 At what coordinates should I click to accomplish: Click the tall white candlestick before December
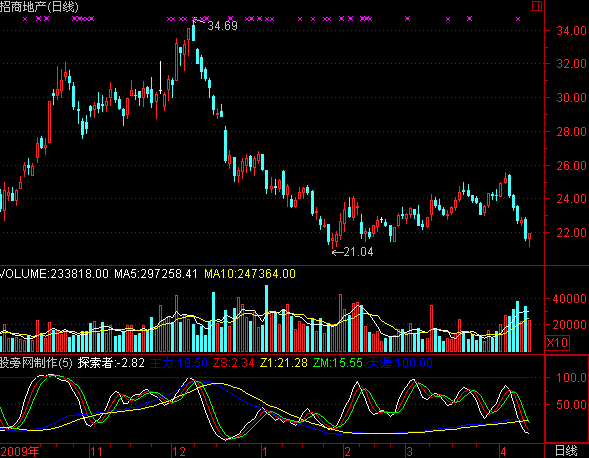coord(160,78)
